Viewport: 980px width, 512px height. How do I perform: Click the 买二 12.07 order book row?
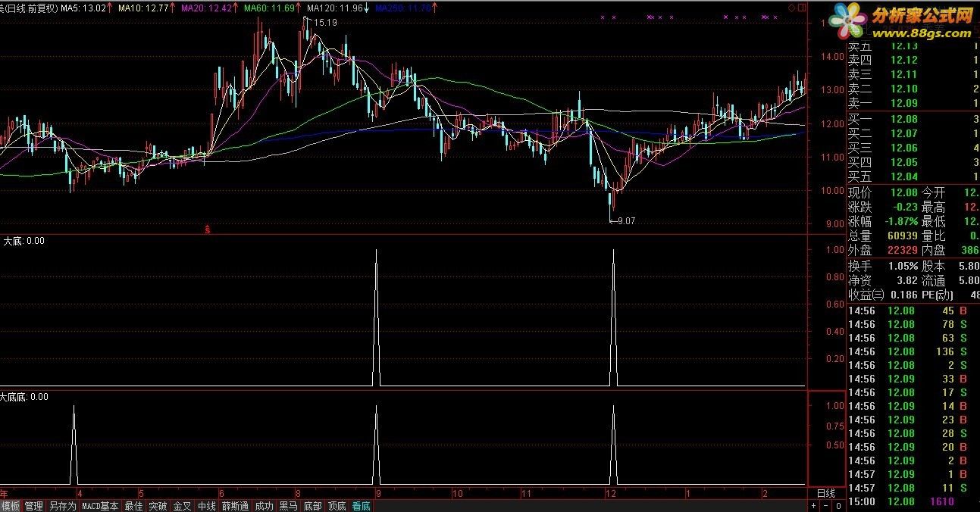click(x=913, y=133)
